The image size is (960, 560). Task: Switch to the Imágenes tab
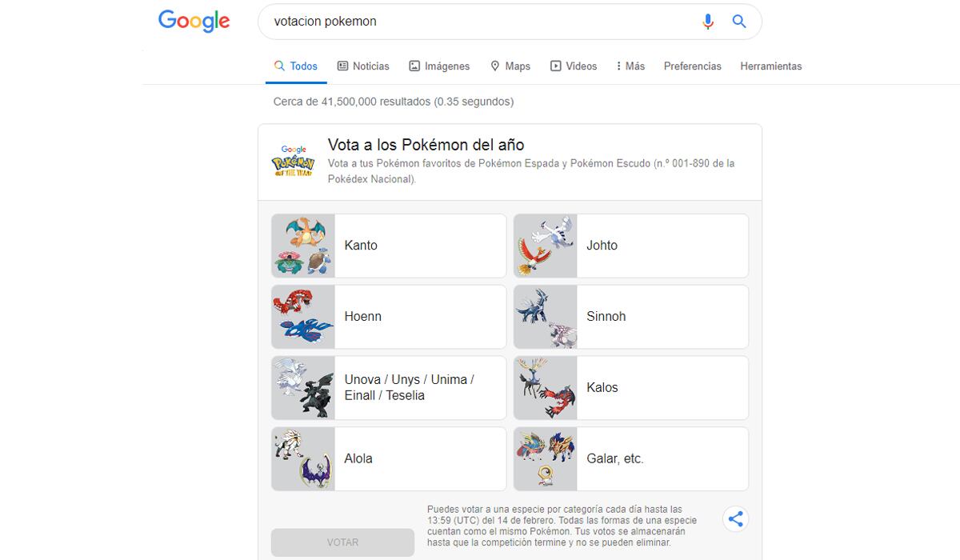point(438,66)
